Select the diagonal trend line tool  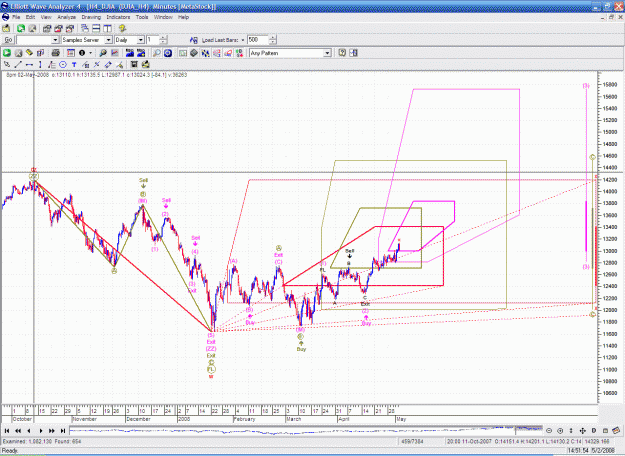(x=18, y=65)
